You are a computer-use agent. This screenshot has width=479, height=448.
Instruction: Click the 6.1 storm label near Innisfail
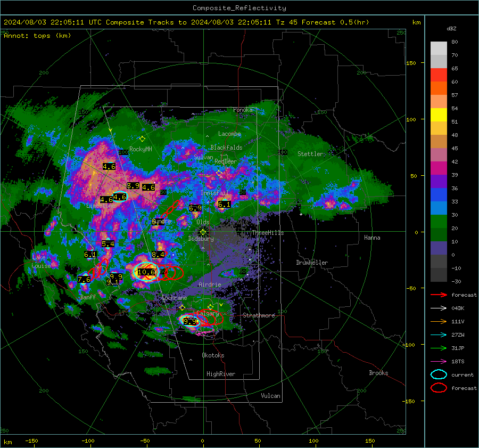[224, 205]
